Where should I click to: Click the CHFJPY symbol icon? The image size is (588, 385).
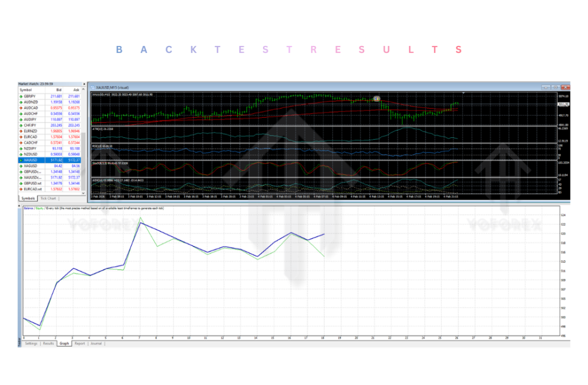click(x=21, y=125)
